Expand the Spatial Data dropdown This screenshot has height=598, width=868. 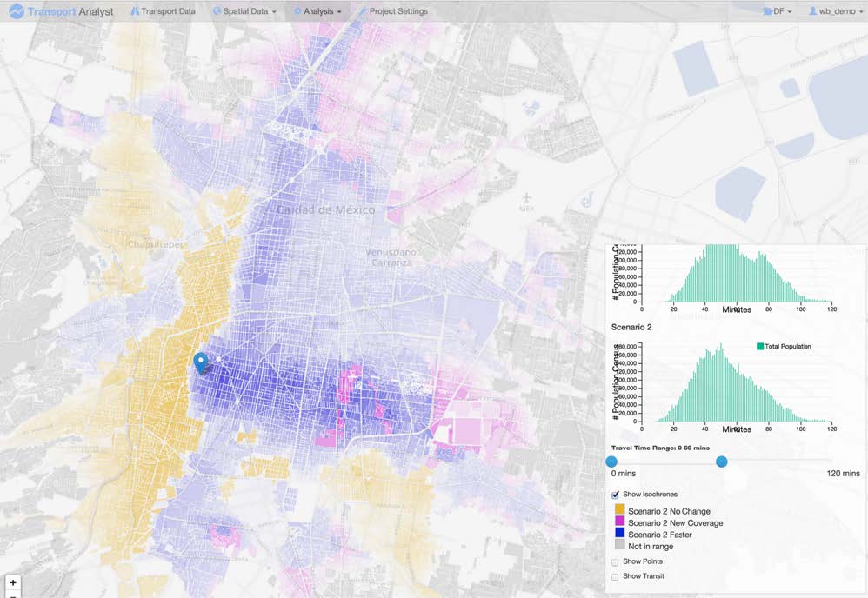coord(244,11)
